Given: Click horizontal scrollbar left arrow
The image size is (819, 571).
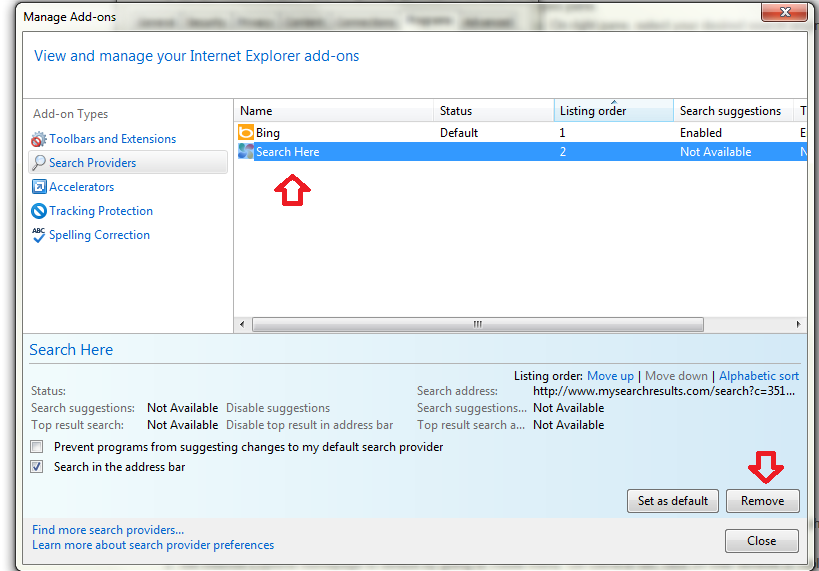Looking at the screenshot, I should click(242, 324).
